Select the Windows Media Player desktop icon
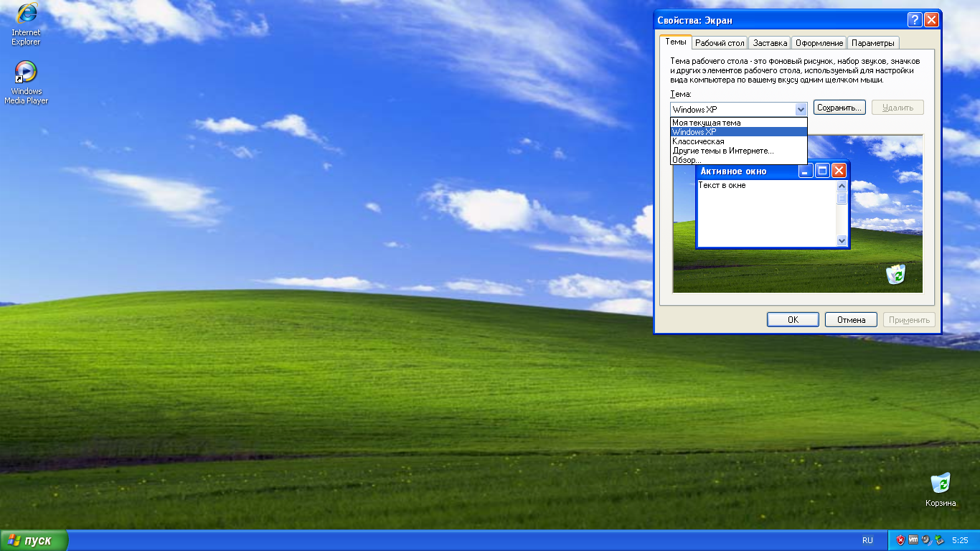 (x=26, y=83)
